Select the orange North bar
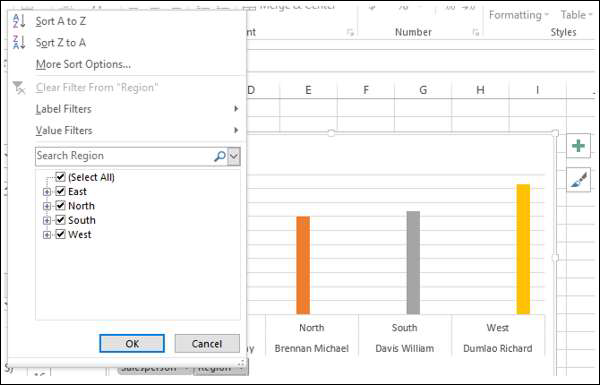The height and width of the screenshot is (385, 600). (x=303, y=265)
